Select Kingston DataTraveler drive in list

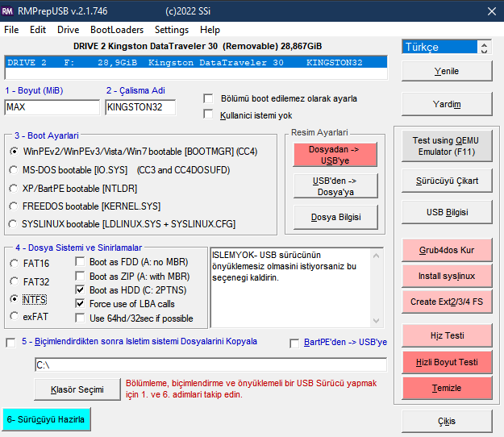195,62
